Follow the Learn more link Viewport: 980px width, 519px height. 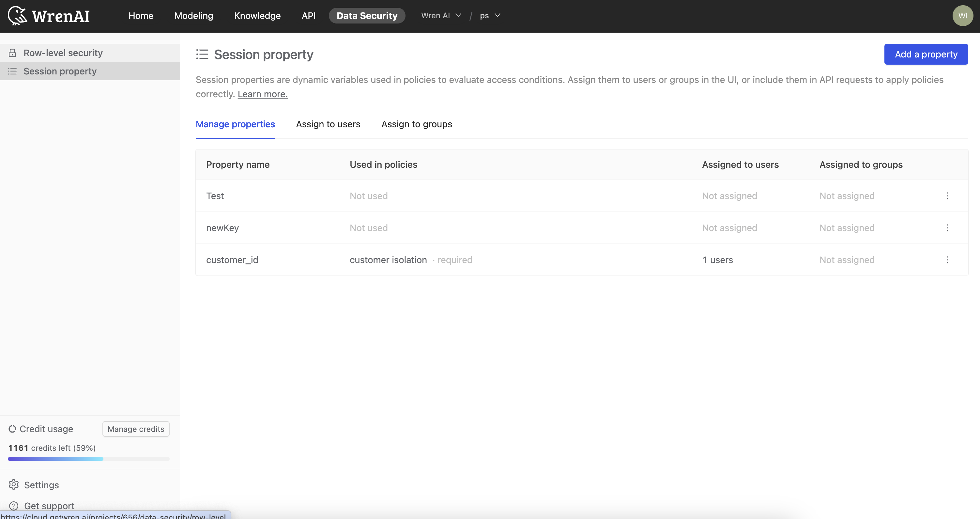263,94
